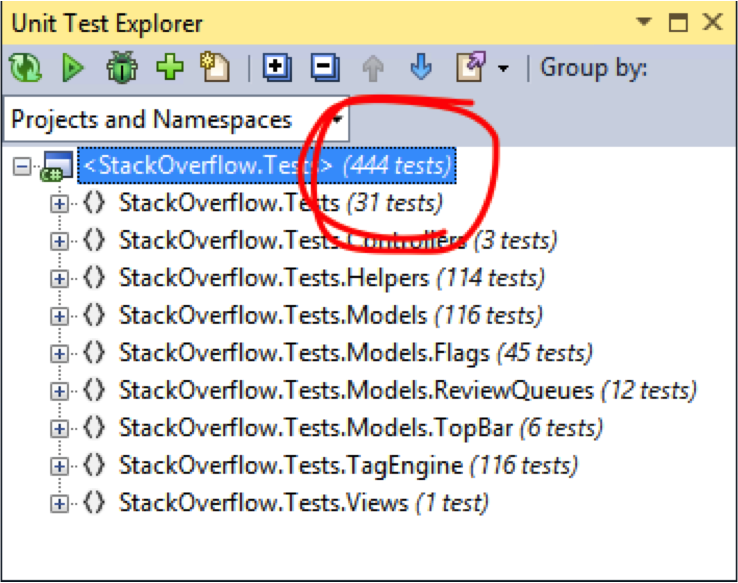The height and width of the screenshot is (583, 738).
Task: Debug tests with the green bug icon
Action: point(122,67)
